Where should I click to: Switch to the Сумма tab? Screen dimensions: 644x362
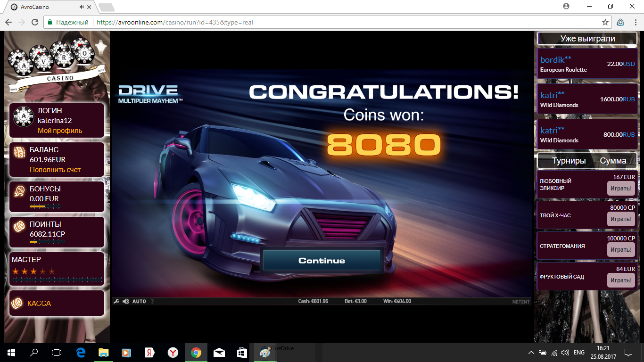614,160
